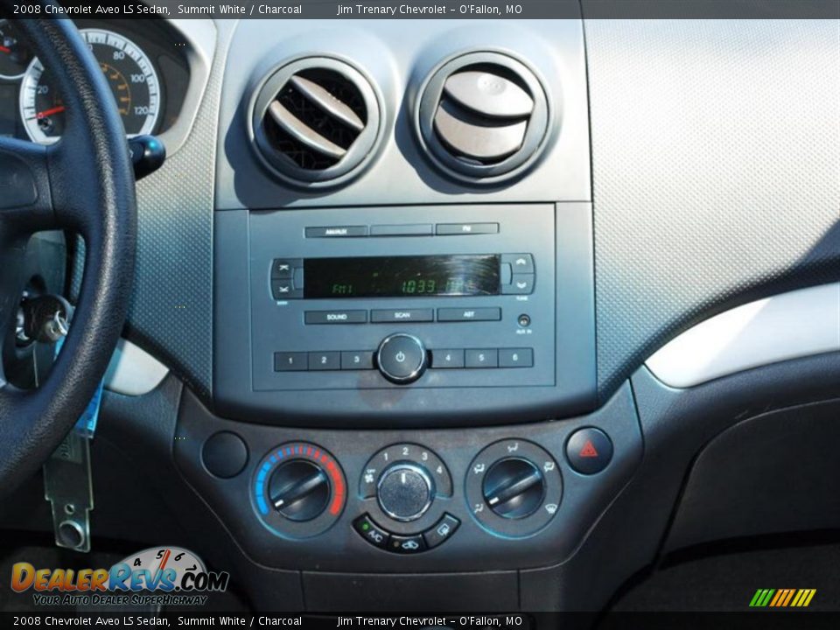Click the tune down arrow

[522, 285]
